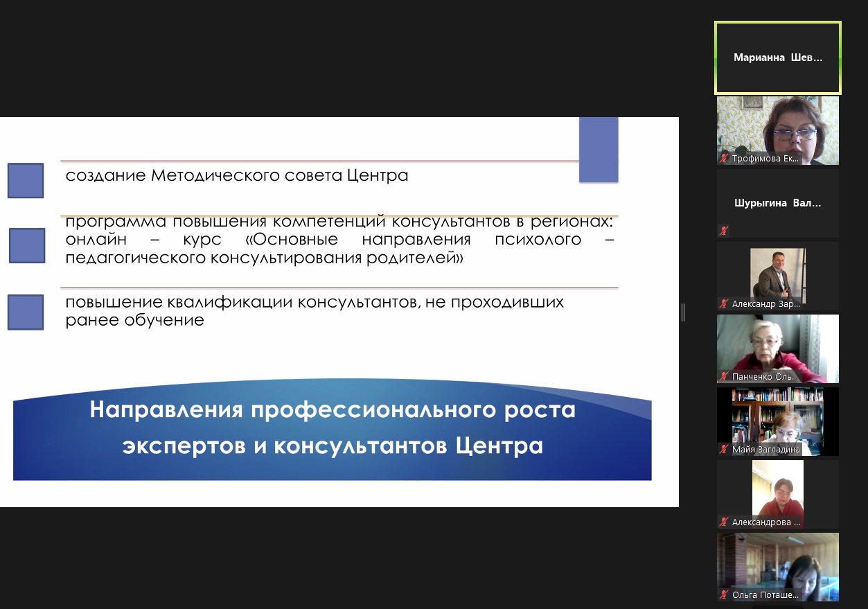The height and width of the screenshot is (609, 868).
Task: Click muted mic icon beside Майя Загладина
Action: [725, 450]
